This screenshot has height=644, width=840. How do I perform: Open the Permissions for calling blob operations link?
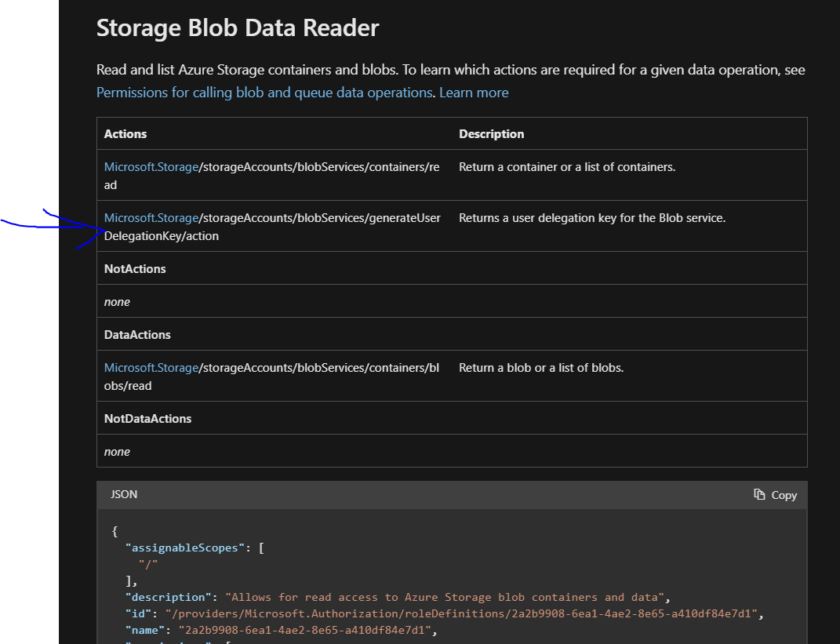[x=264, y=93]
